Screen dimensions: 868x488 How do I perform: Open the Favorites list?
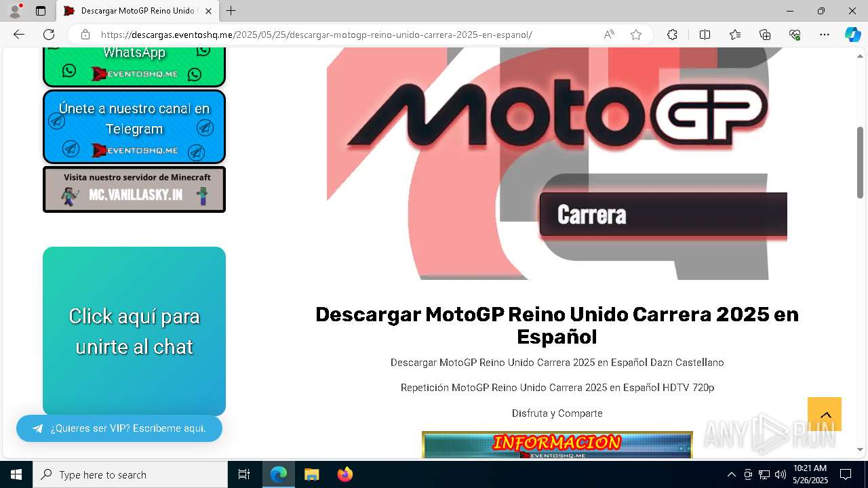point(735,35)
